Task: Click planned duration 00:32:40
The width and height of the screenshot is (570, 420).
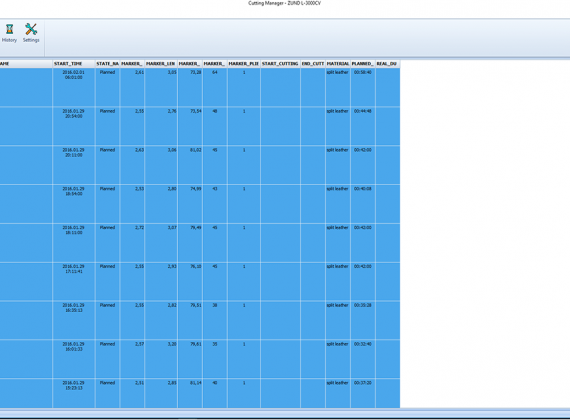Action: tap(363, 344)
